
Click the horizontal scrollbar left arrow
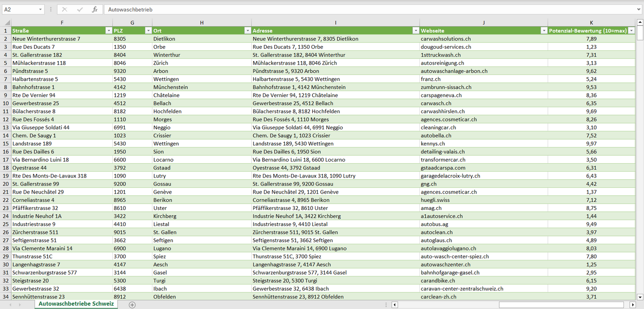pyautogui.click(x=394, y=305)
